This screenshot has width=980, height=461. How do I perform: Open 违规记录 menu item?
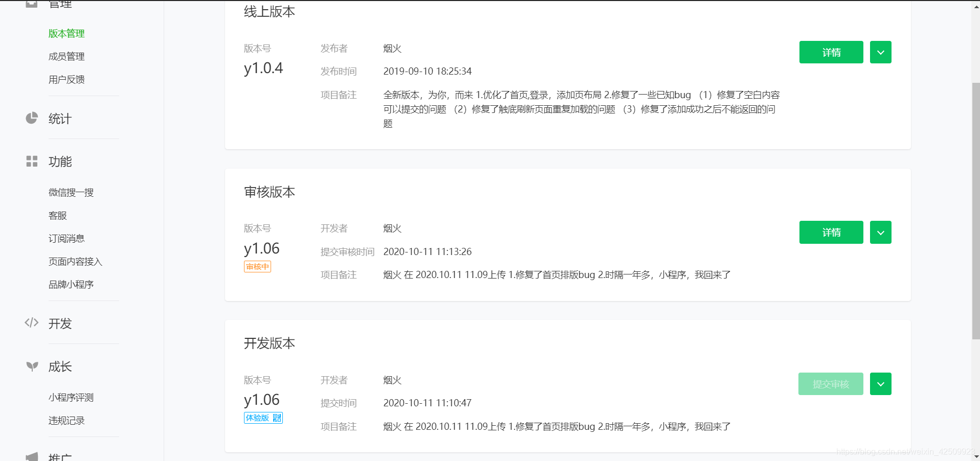pyautogui.click(x=66, y=421)
